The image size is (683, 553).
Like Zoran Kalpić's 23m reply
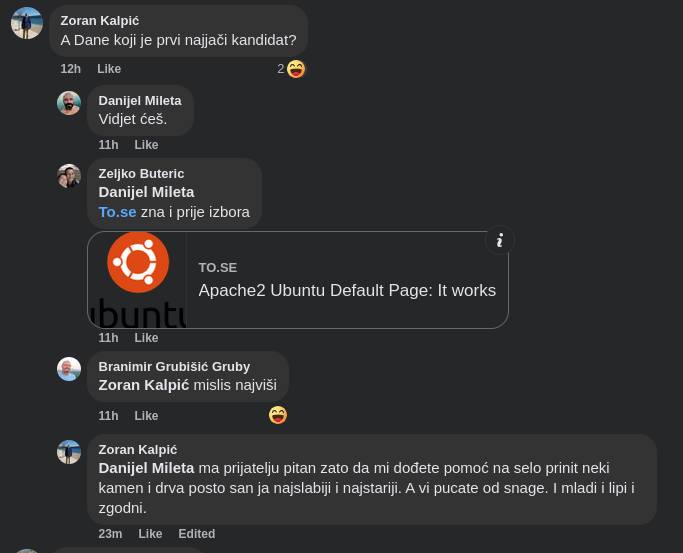150,534
